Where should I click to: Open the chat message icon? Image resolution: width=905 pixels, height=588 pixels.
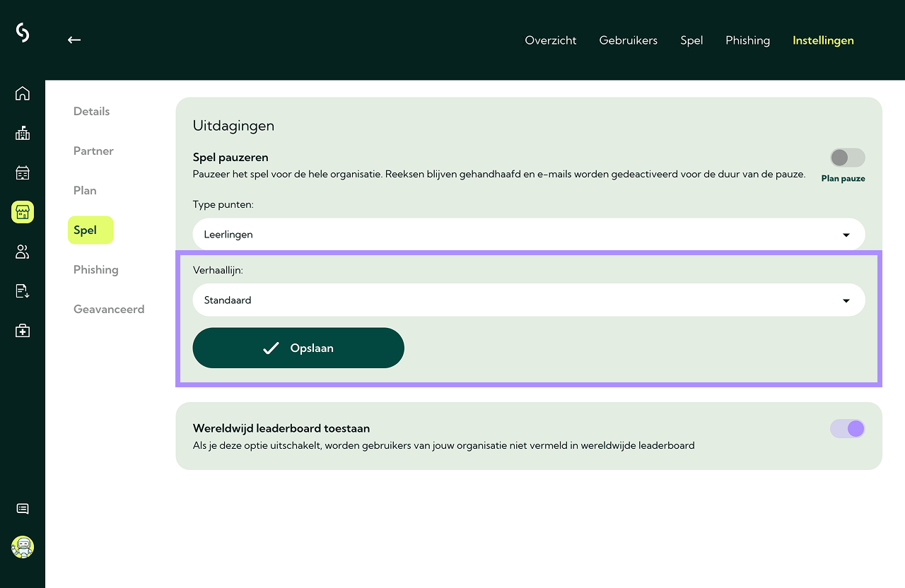pos(23,509)
